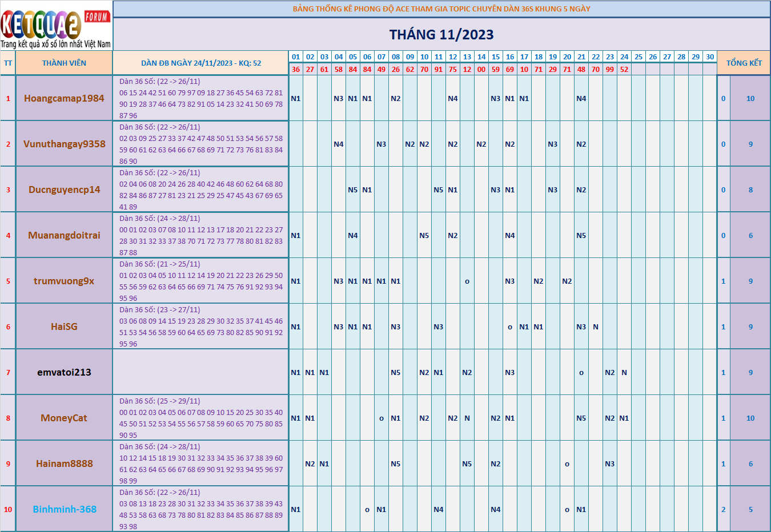
Task: Select the day 24 column header
Action: 624,57
